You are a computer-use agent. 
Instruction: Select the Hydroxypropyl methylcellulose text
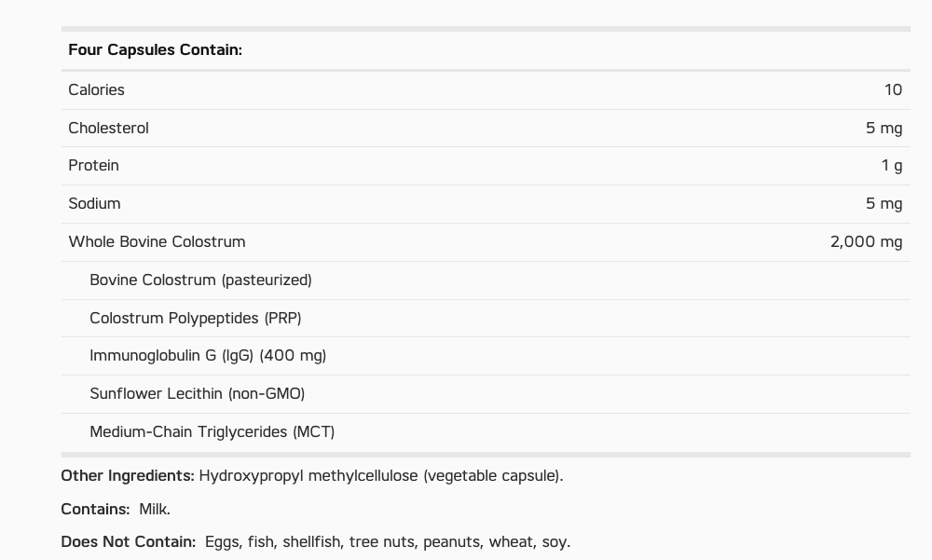[308, 476]
